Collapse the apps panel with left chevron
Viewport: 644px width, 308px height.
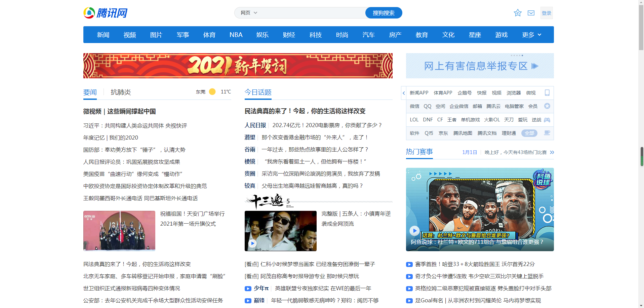(404, 93)
